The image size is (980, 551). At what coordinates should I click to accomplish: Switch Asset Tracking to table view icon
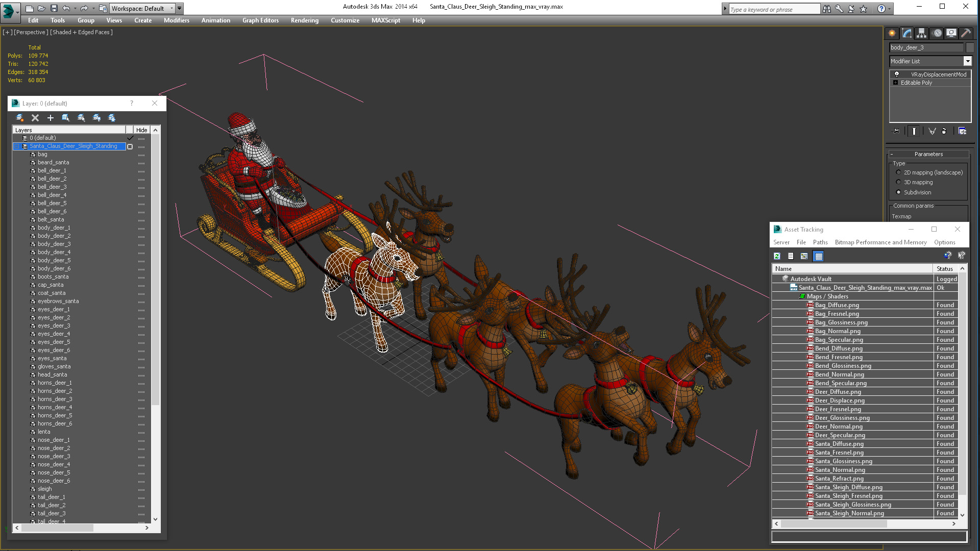[819, 256]
